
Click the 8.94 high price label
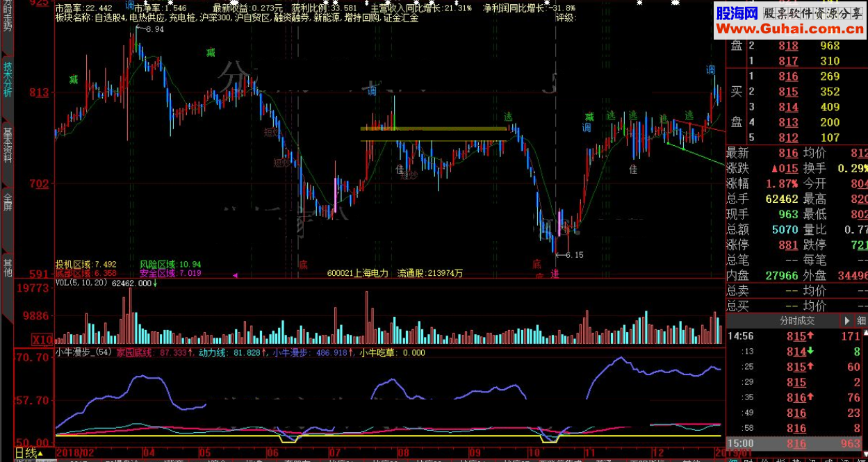155,30
